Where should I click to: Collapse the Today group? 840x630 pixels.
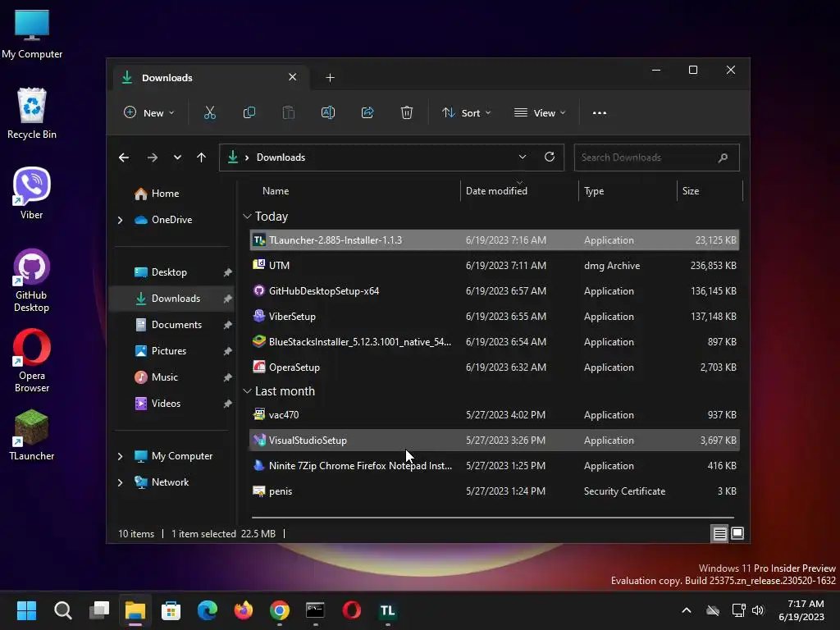(247, 217)
